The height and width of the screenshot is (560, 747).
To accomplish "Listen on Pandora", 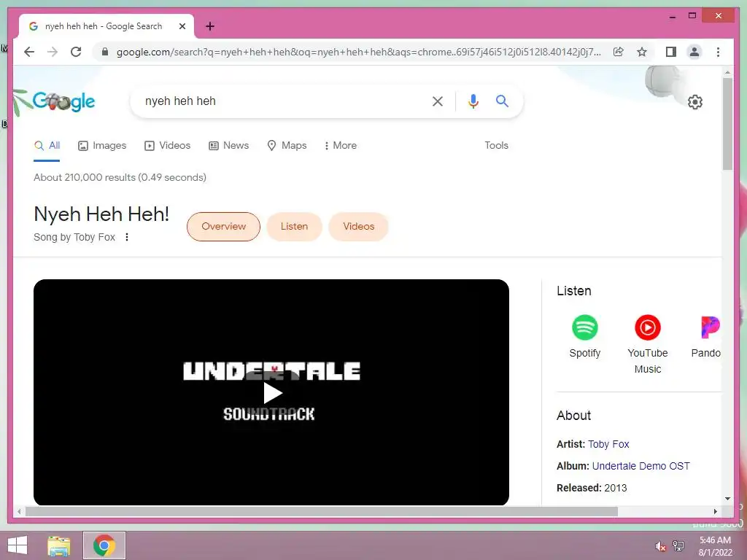I will (x=707, y=337).
